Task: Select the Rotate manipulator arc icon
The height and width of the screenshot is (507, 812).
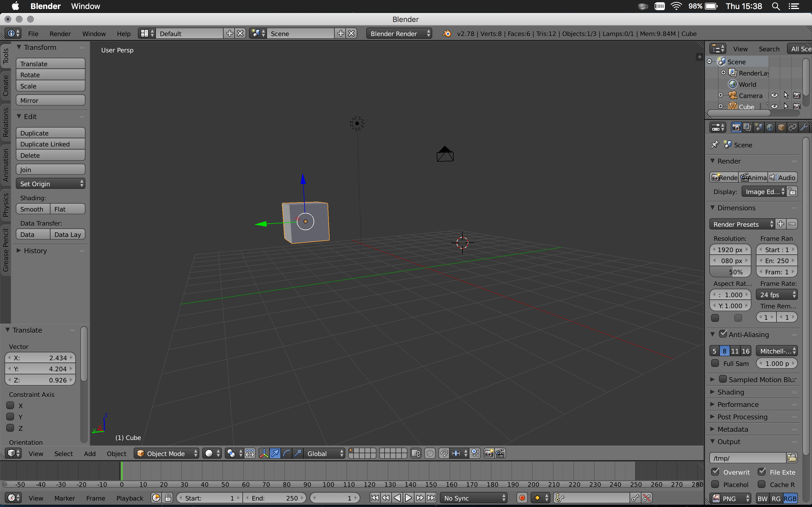Action: (x=286, y=453)
